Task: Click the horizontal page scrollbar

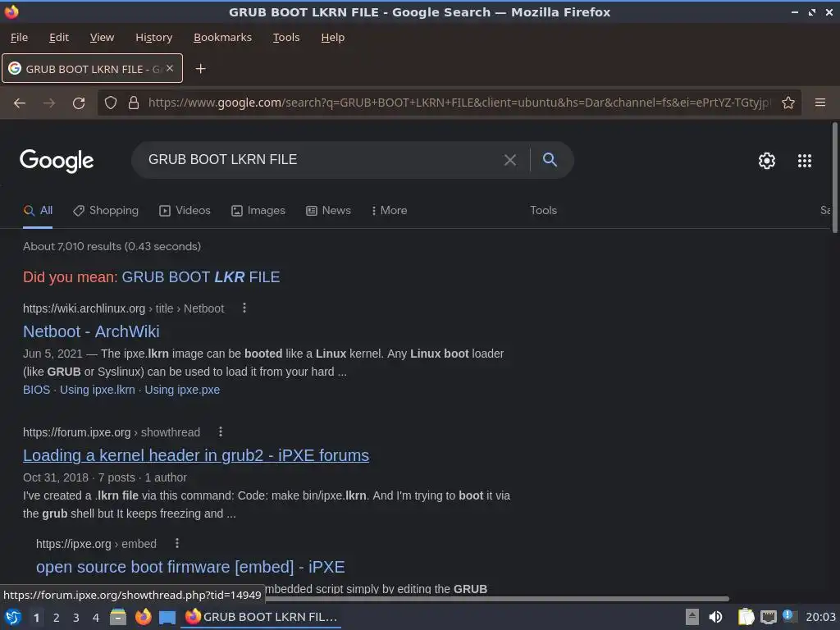Action: [x=497, y=598]
